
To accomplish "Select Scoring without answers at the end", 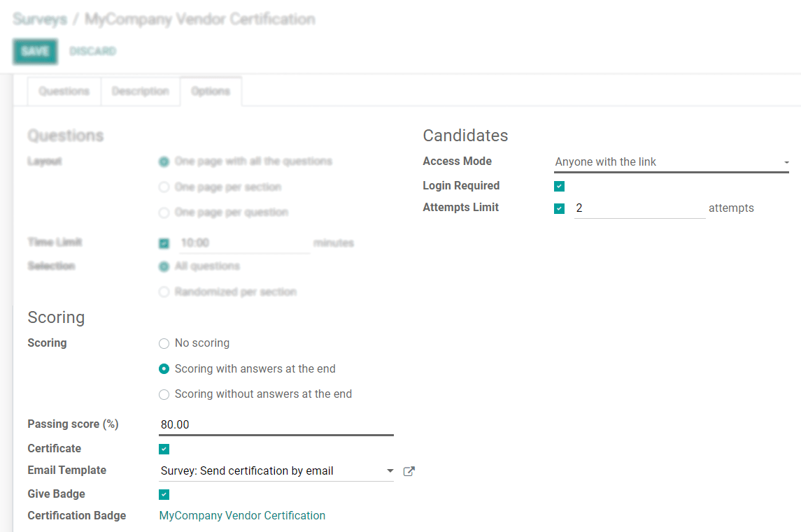I will pyautogui.click(x=164, y=394).
